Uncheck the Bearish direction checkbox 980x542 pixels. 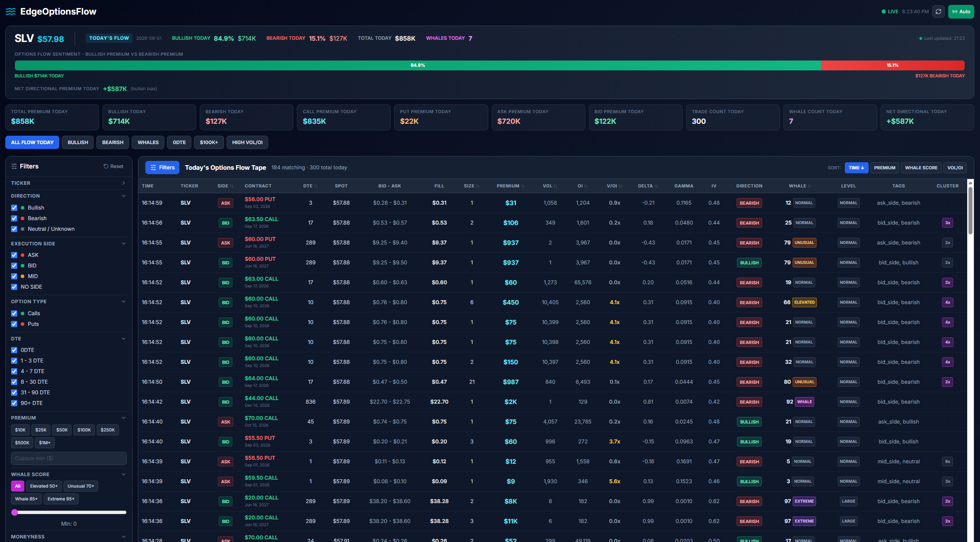click(x=14, y=218)
